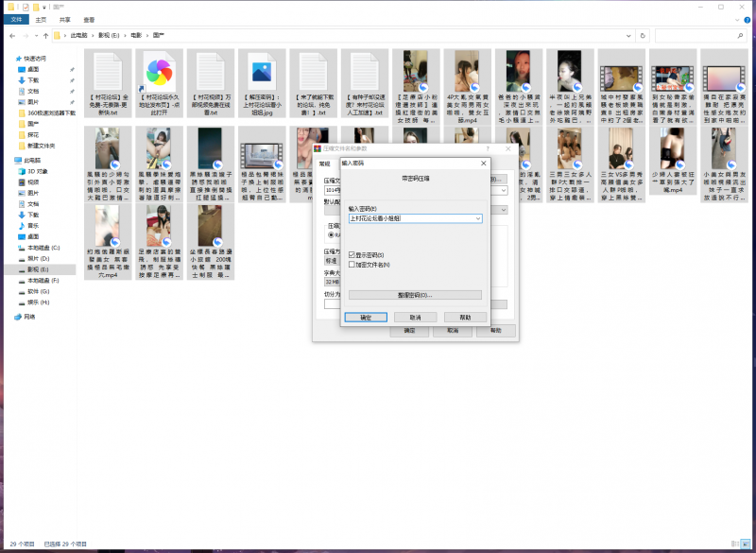756x553 pixels.
Task: Click the password input field
Action: point(410,218)
